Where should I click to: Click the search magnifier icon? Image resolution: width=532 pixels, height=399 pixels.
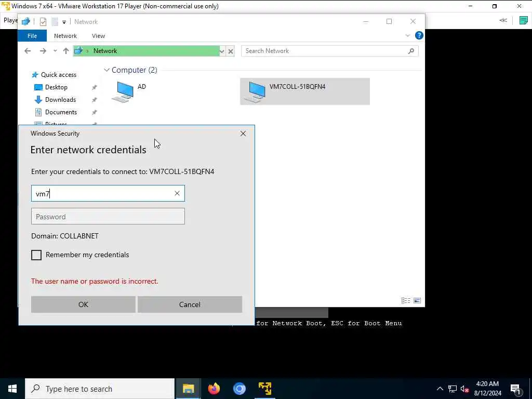[x=411, y=51]
